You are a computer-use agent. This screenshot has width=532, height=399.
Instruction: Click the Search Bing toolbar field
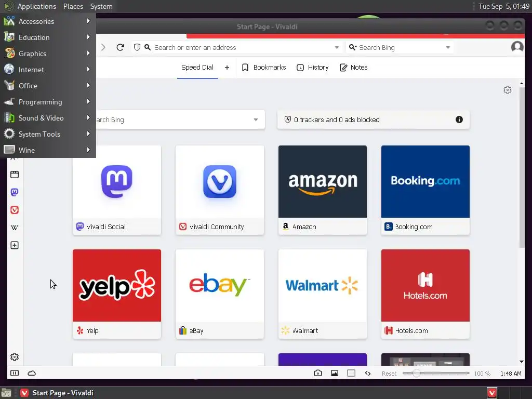point(400,47)
